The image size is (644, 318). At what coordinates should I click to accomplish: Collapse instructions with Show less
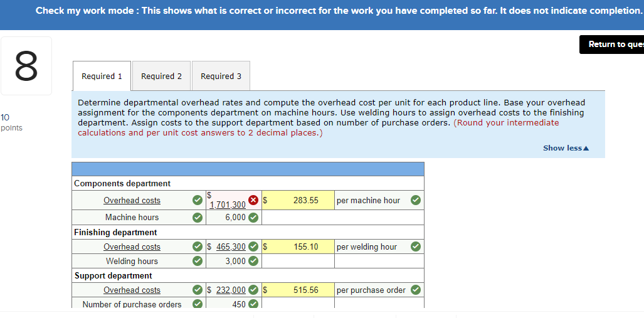click(x=566, y=148)
